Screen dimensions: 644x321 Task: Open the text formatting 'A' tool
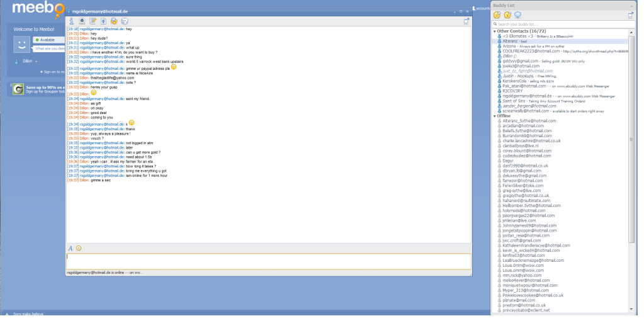coord(71,249)
